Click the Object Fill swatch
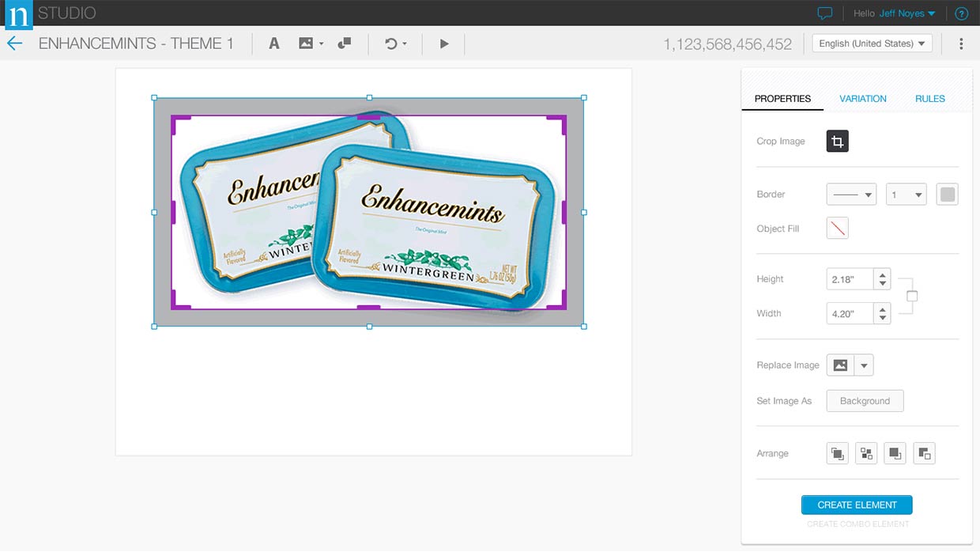This screenshot has width=980, height=552. click(838, 229)
